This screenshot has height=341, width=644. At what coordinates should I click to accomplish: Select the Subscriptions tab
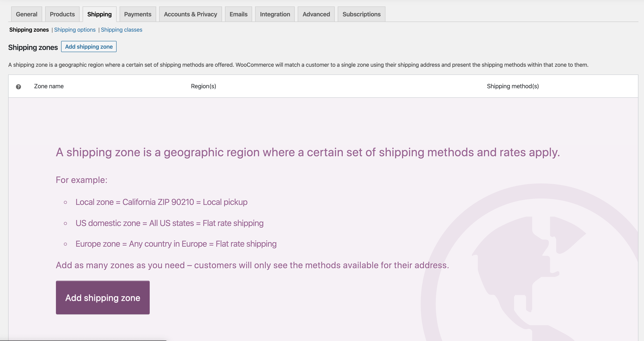tap(361, 14)
